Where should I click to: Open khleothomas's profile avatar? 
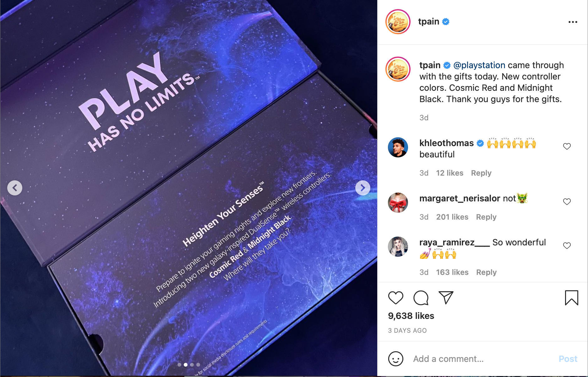(x=398, y=147)
